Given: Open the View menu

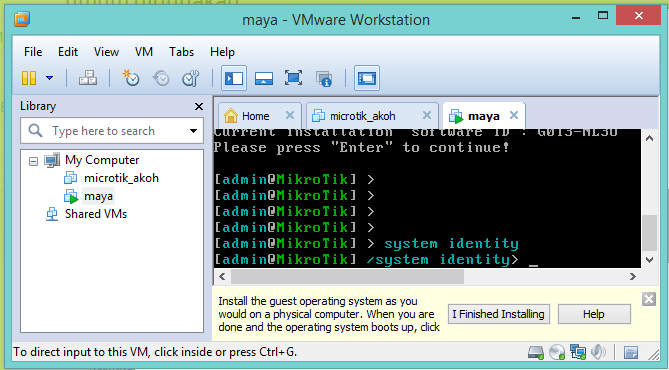Looking at the screenshot, I should pyautogui.click(x=106, y=52).
